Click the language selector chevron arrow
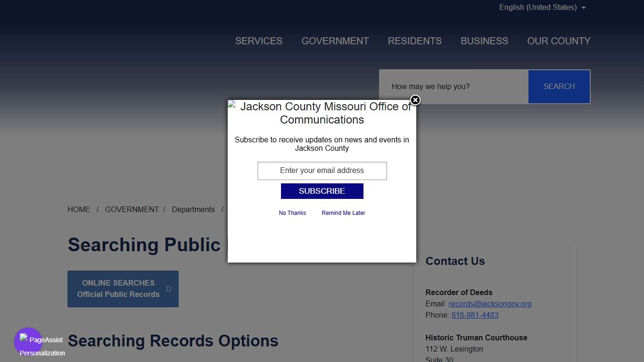 pos(584,8)
